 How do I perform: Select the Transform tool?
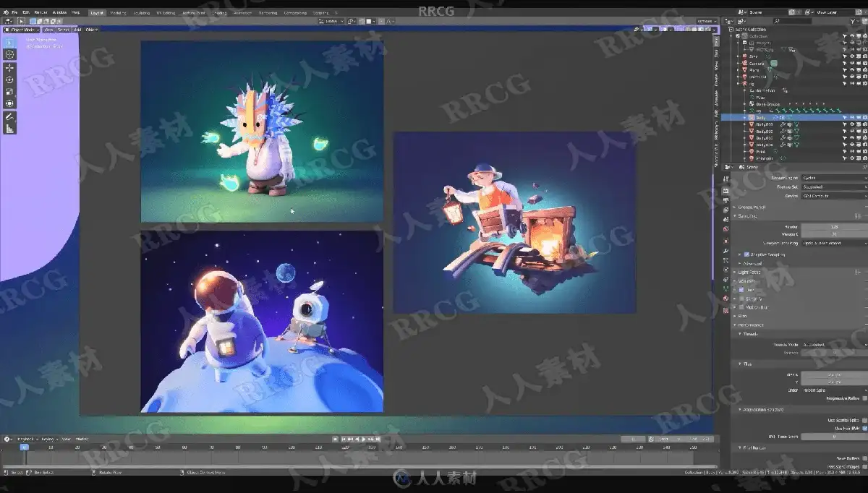pyautogui.click(x=9, y=103)
